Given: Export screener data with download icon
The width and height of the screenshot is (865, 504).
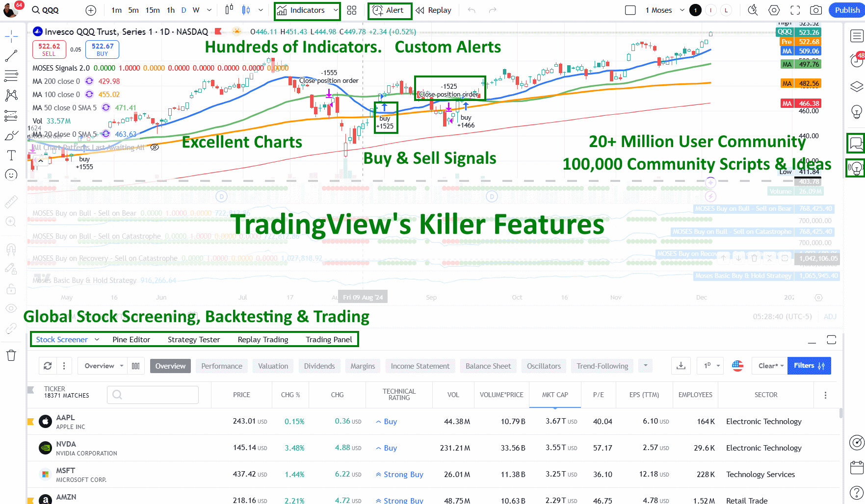Looking at the screenshot, I should click(x=681, y=366).
